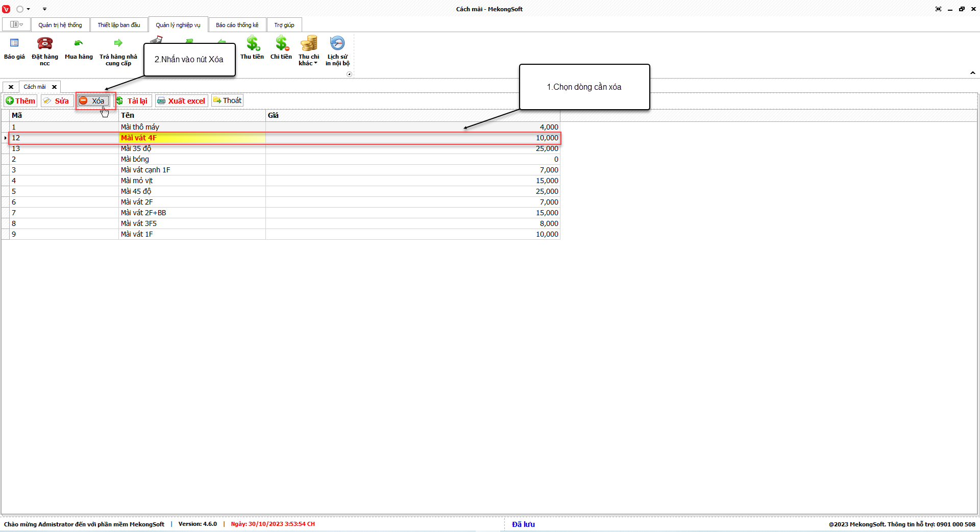This screenshot has height=532, width=980.
Task: Toggle full-screen mode icon in title bar
Action: coord(938,9)
